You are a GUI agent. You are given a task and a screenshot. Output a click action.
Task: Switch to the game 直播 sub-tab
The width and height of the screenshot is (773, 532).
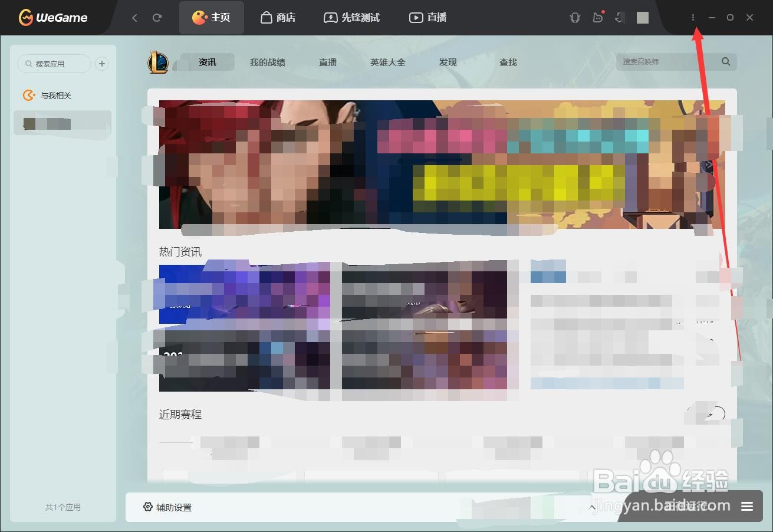coord(328,62)
